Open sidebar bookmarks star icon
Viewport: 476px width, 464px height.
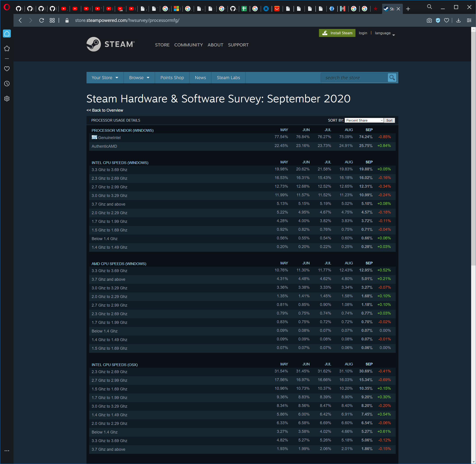[7, 48]
